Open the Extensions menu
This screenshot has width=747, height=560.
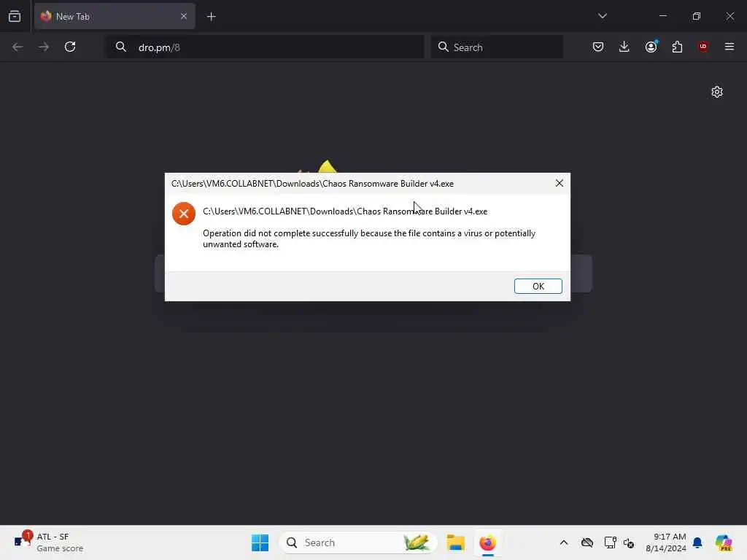click(677, 47)
